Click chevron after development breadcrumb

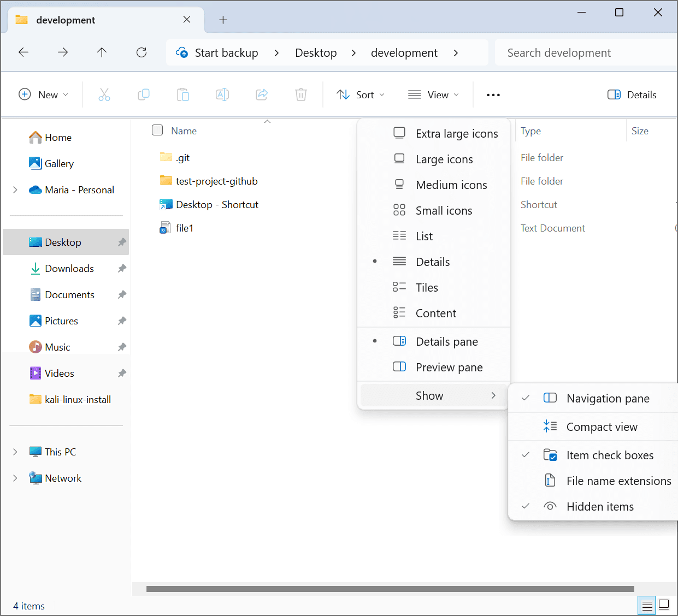[x=456, y=52]
